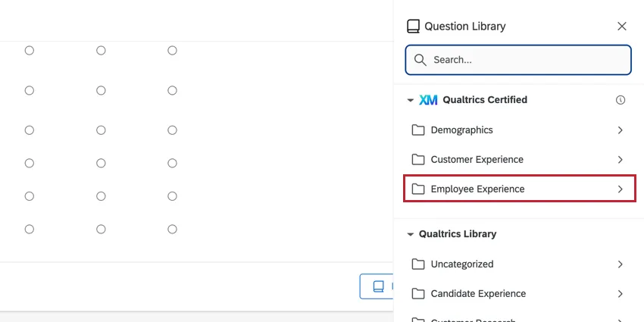The width and height of the screenshot is (644, 322).
Task: Click the Employee Experience folder icon
Action: pyautogui.click(x=418, y=189)
